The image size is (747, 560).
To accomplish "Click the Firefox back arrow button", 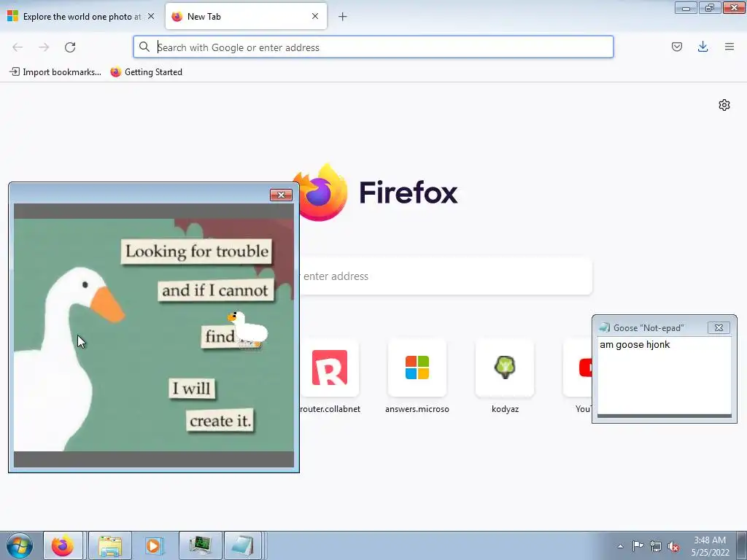I will click(x=18, y=47).
